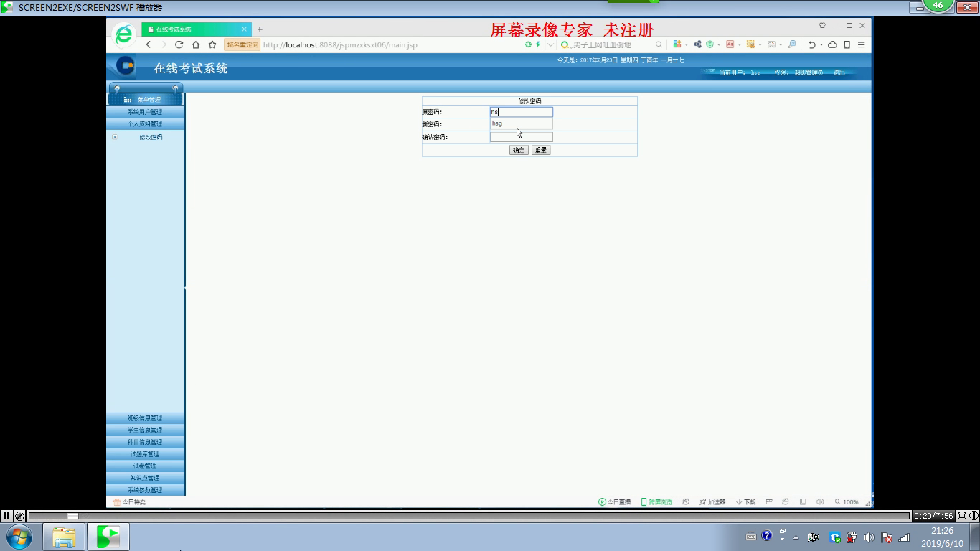980x551 pixels.
Task: Reload the page with the refresh icon
Action: point(179,44)
